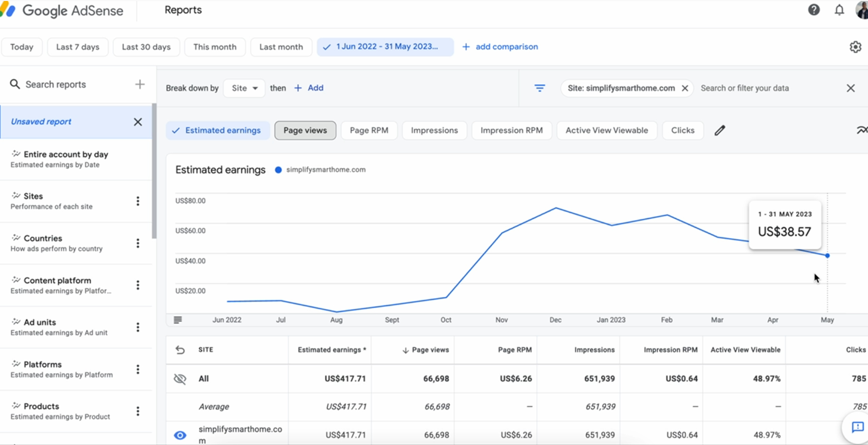The image size is (868, 445).
Task: Toggle the Impressions metric chip
Action: point(434,130)
